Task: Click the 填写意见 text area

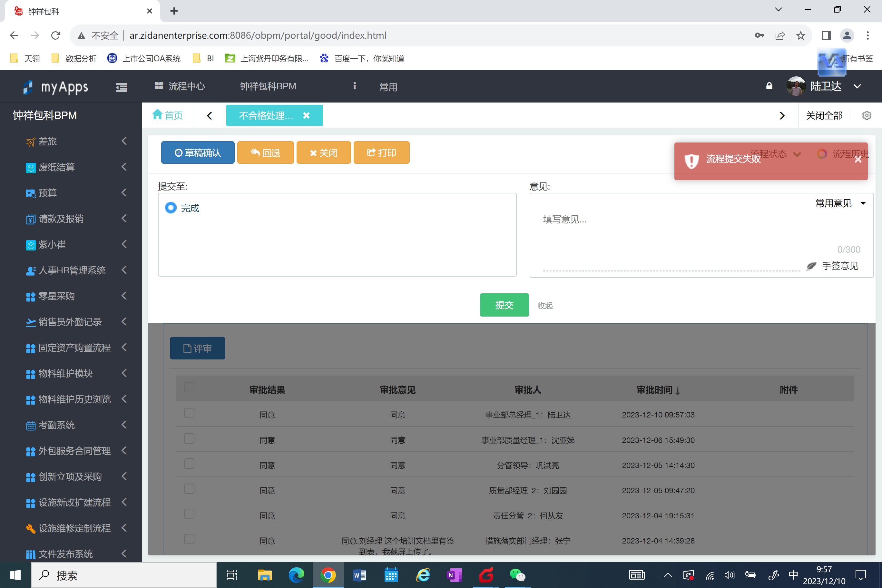Action: 671,232
